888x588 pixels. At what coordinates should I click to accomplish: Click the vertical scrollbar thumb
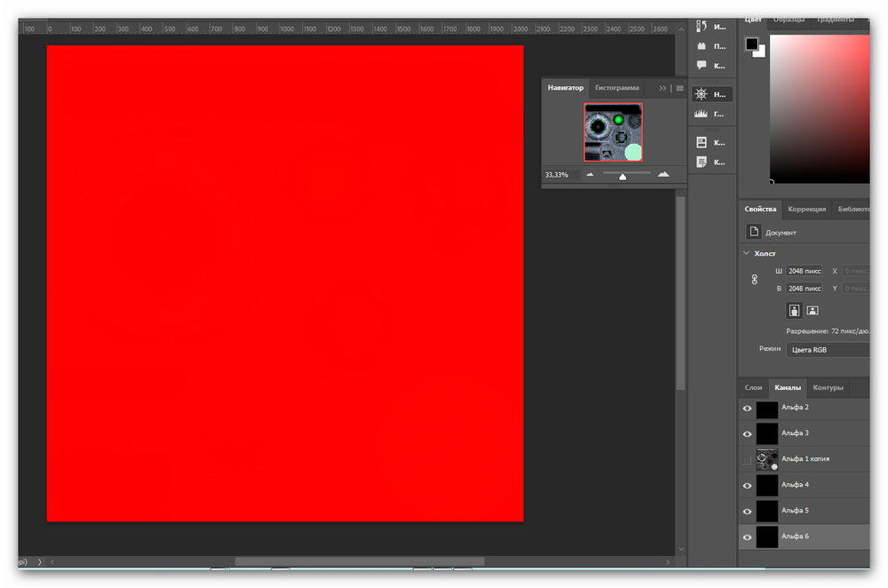point(681,293)
